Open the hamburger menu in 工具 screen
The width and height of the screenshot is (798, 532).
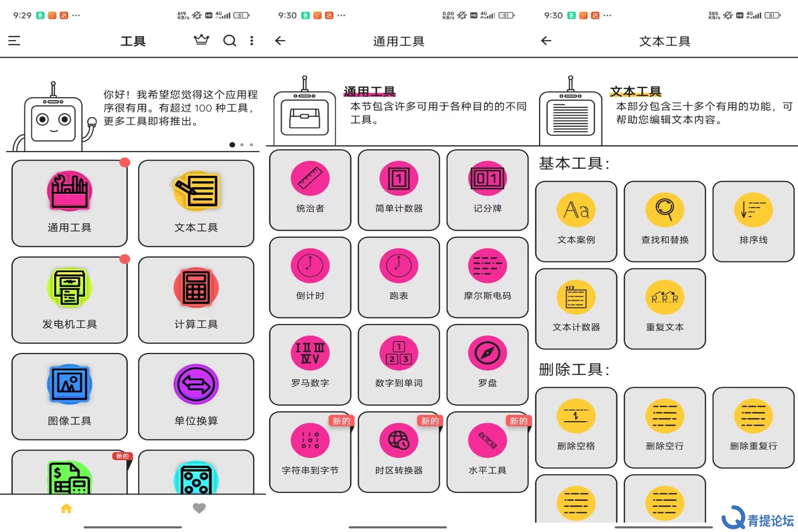(x=14, y=41)
